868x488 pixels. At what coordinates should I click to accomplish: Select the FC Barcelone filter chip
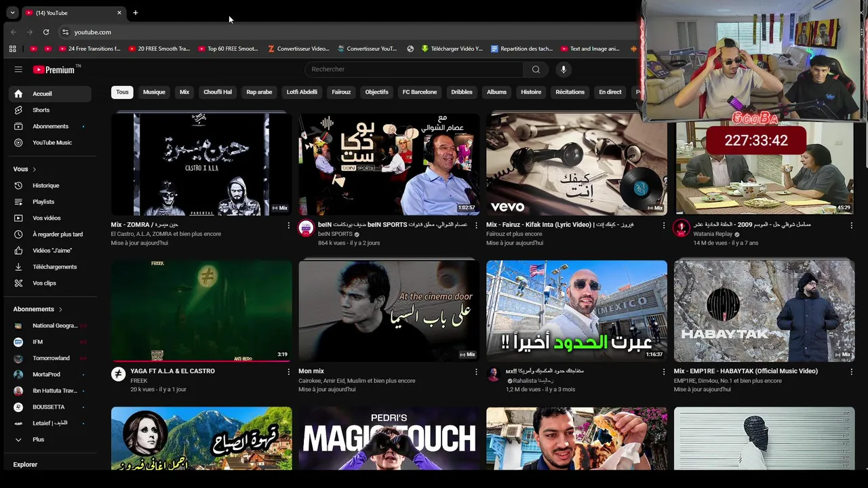[420, 92]
